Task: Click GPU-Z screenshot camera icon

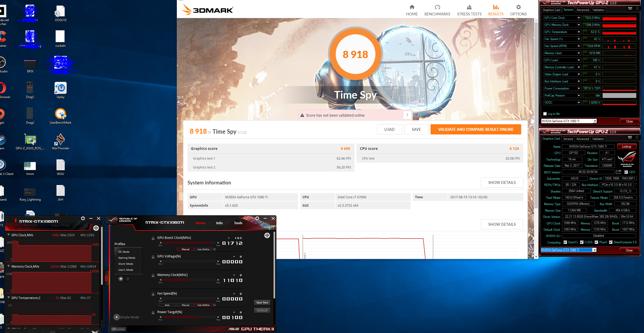Action: [630, 8]
